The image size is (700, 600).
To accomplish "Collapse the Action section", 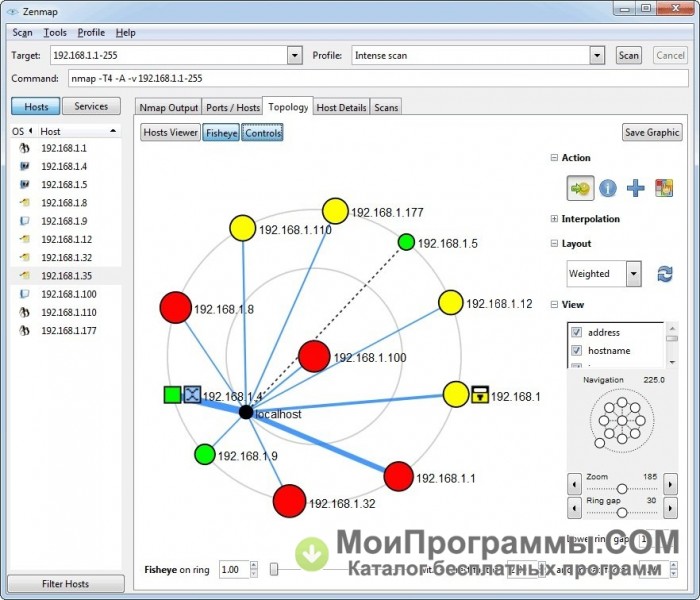I will pos(554,158).
